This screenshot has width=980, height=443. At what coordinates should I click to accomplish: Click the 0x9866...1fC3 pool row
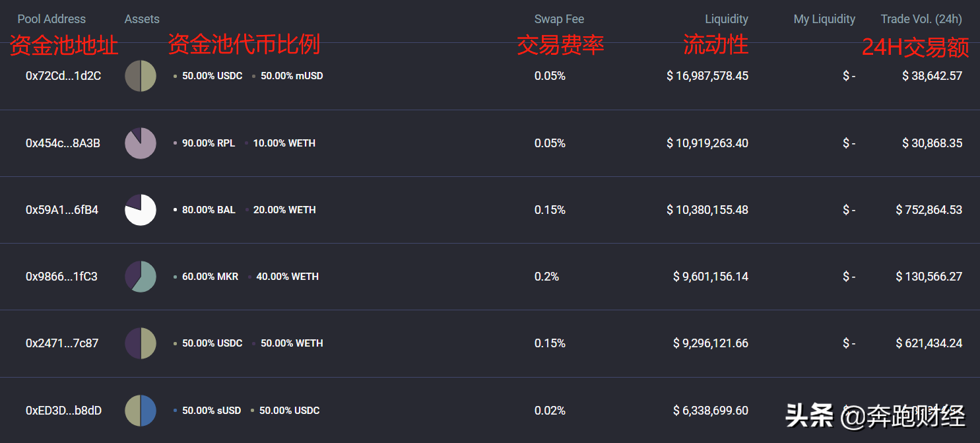pyautogui.click(x=63, y=276)
